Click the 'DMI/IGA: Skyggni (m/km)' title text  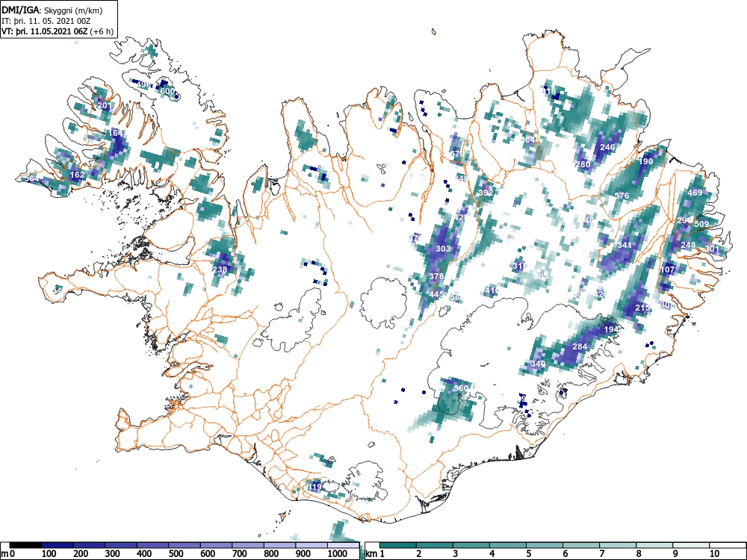[x=52, y=10]
